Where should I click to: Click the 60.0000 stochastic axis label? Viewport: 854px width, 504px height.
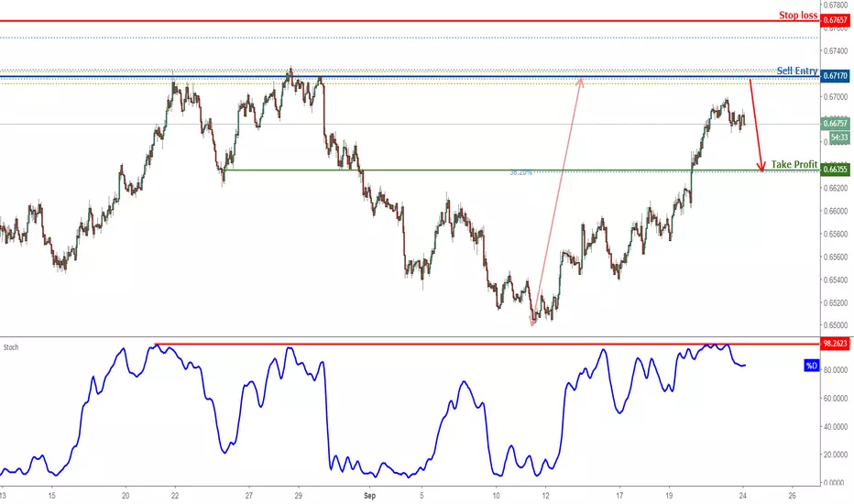click(x=836, y=399)
